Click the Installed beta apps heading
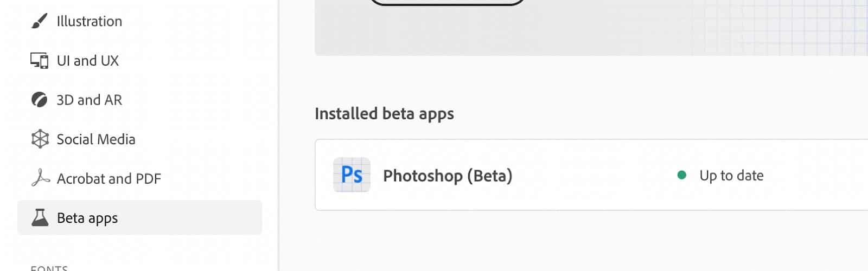This screenshot has height=271, width=868. [x=384, y=114]
